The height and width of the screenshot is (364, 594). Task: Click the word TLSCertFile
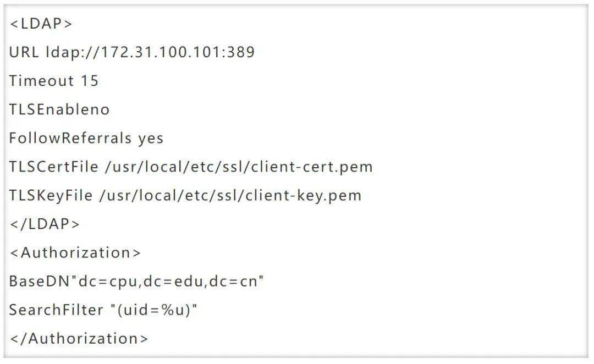(53, 167)
